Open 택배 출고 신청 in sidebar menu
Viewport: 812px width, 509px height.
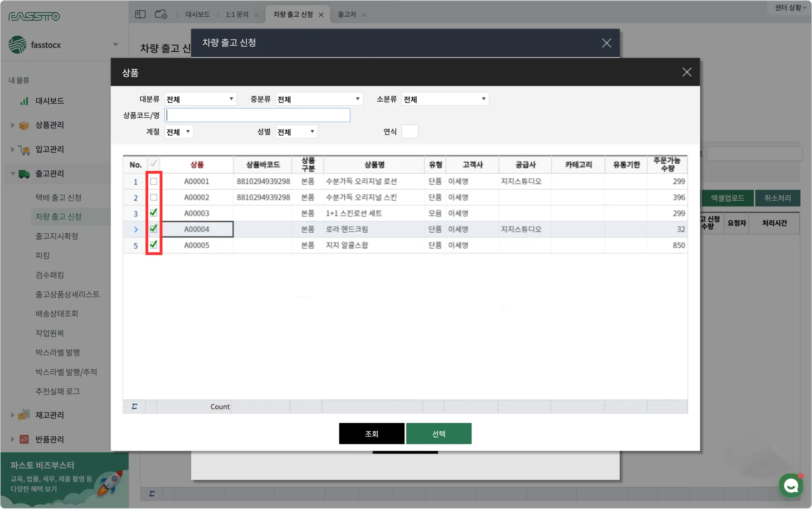[58, 197]
